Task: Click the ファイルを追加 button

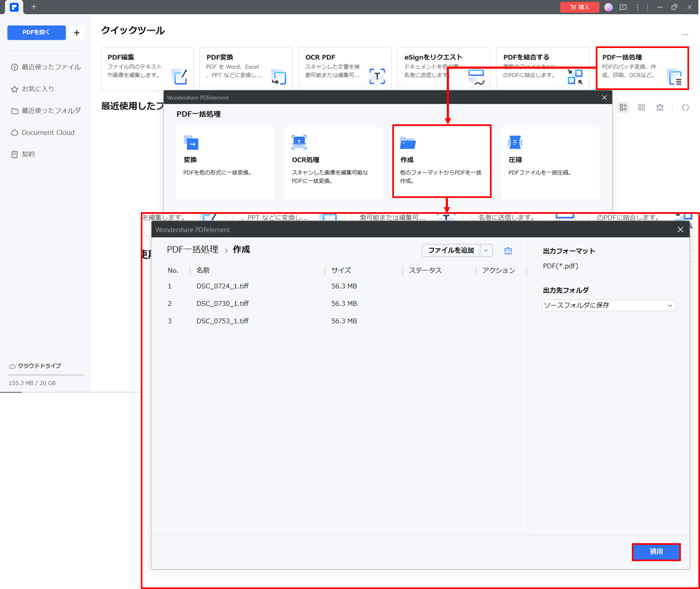Action: tap(451, 250)
